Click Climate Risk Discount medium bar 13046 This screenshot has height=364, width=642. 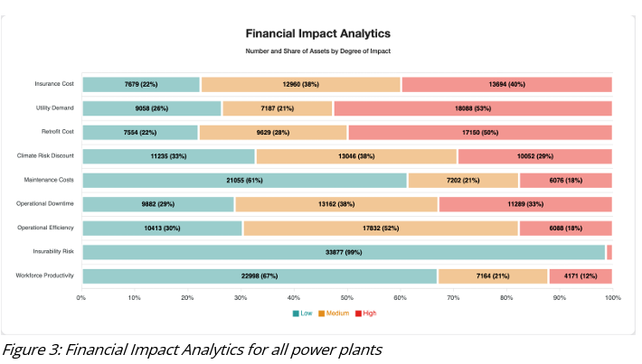pyautogui.click(x=356, y=156)
